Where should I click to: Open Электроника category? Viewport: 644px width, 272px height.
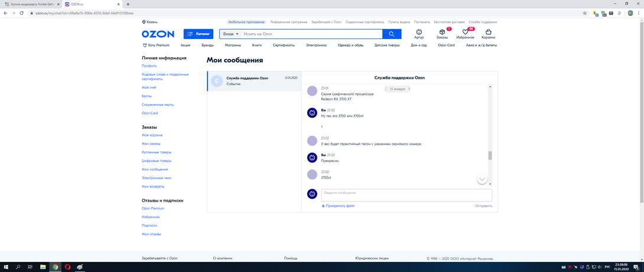(x=316, y=45)
